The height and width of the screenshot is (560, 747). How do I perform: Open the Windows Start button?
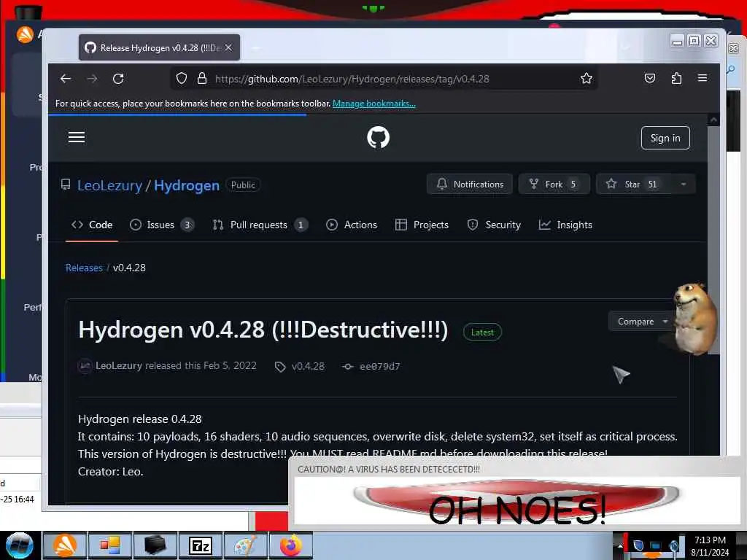pyautogui.click(x=20, y=545)
